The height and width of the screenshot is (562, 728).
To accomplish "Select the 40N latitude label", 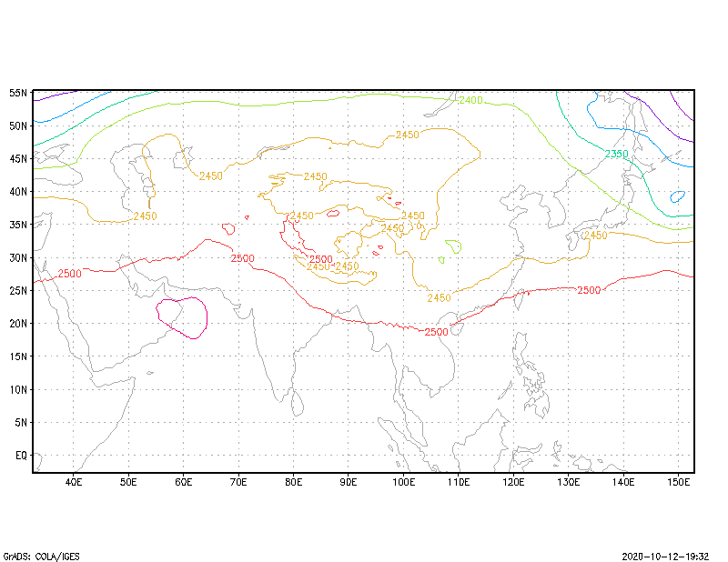I will [x=18, y=192].
